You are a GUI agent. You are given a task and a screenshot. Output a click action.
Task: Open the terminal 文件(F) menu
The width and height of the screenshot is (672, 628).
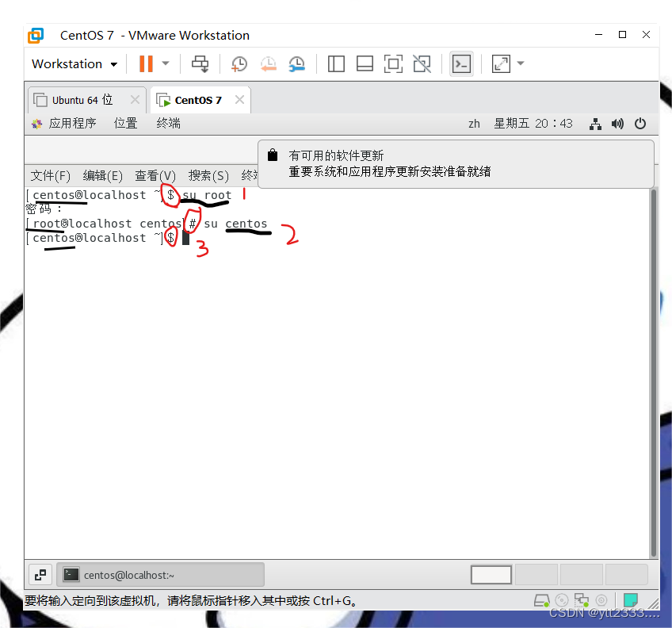(x=50, y=175)
